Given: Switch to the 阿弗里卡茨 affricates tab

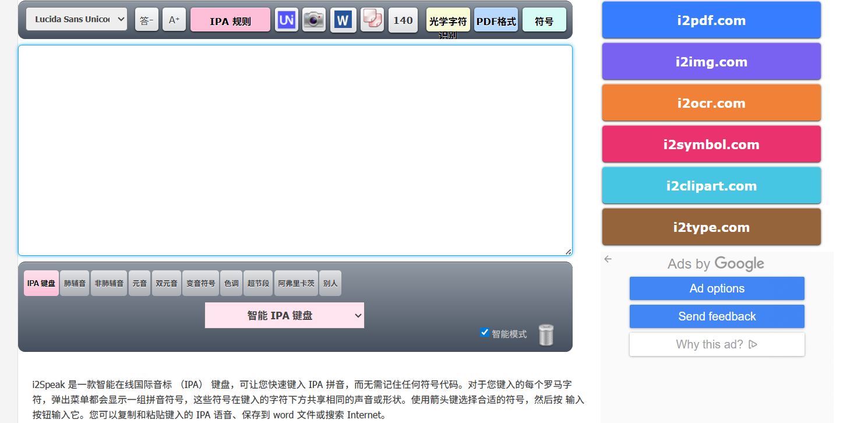Looking at the screenshot, I should pos(296,283).
